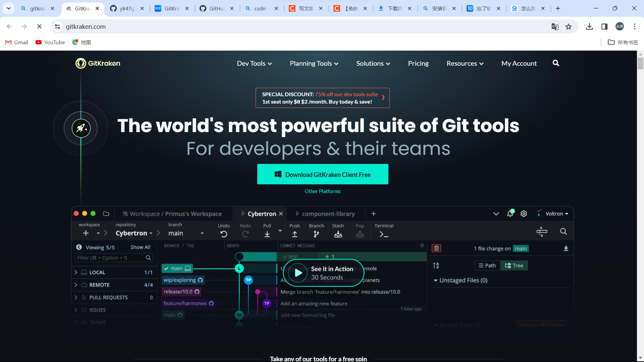
Task: Click Download GitKraken Client Free
Action: coord(322,174)
